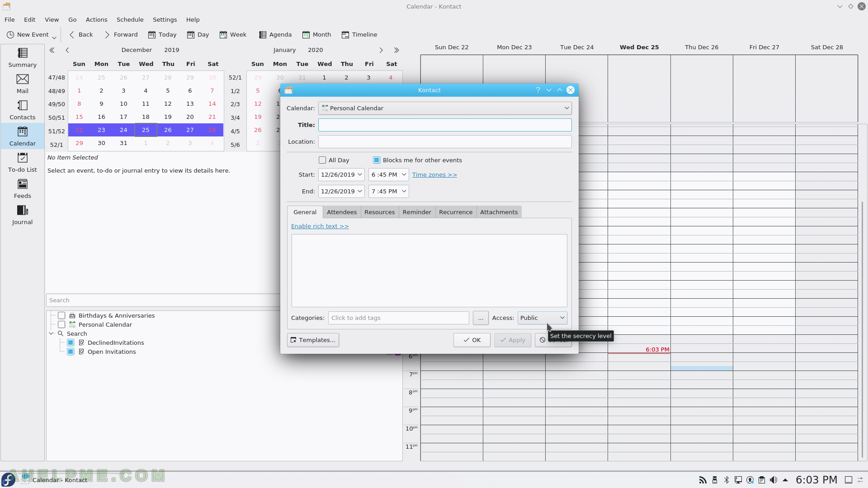This screenshot has height=488, width=868.
Task: Uncheck DeclinedInvitations checkbox
Action: (71, 343)
